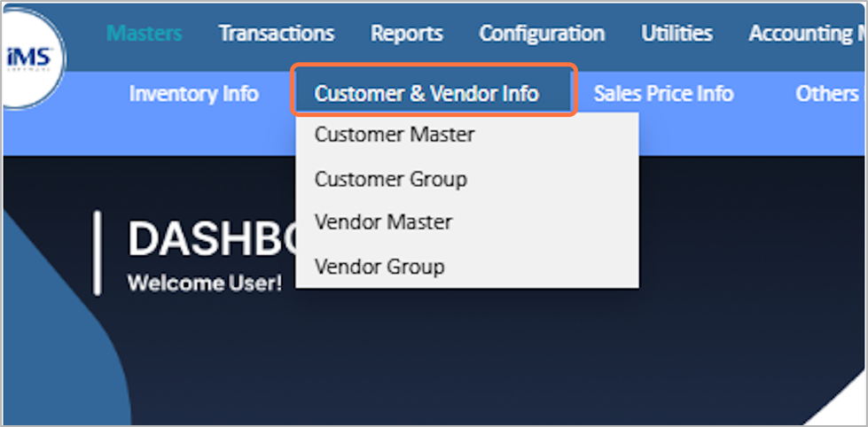This screenshot has width=868, height=427.
Task: Select Reports in the top navigation
Action: pyautogui.click(x=407, y=34)
